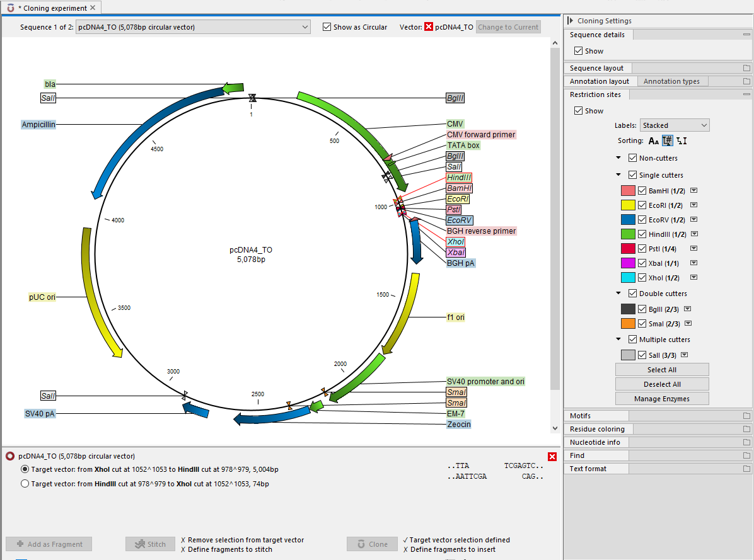The image size is (754, 560).
Task: Select sort by number of cuts icon
Action: (x=668, y=141)
